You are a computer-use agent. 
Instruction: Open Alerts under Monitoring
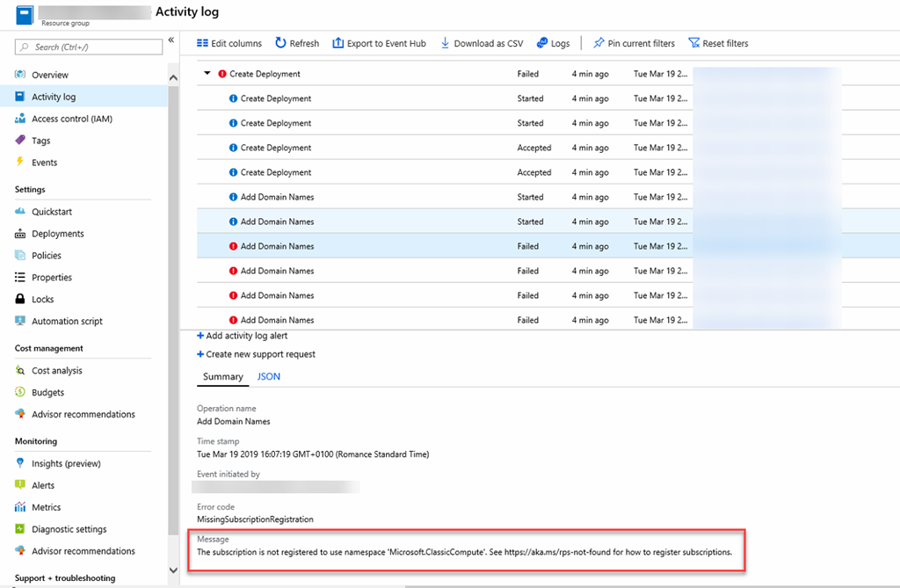click(43, 485)
